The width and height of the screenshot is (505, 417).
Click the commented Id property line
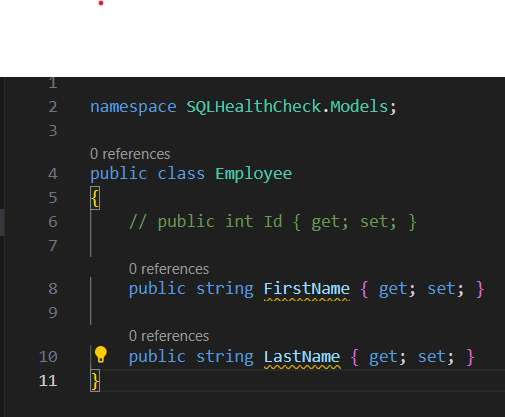pyautogui.click(x=273, y=222)
